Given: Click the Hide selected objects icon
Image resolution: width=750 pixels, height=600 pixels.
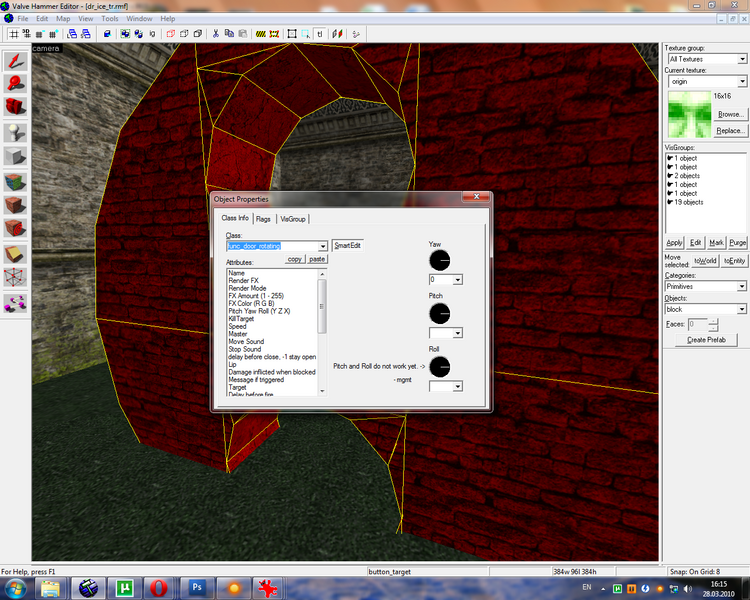Looking at the screenshot, I should [x=170, y=34].
